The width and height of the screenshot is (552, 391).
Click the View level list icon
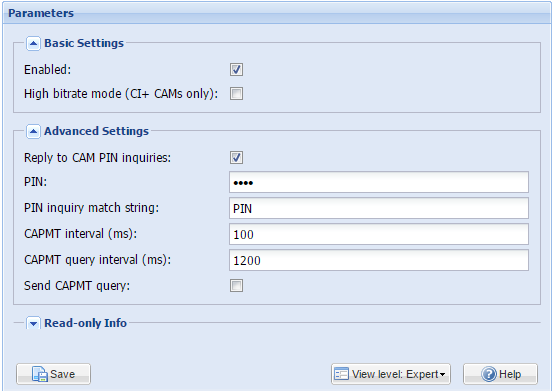tap(341, 374)
